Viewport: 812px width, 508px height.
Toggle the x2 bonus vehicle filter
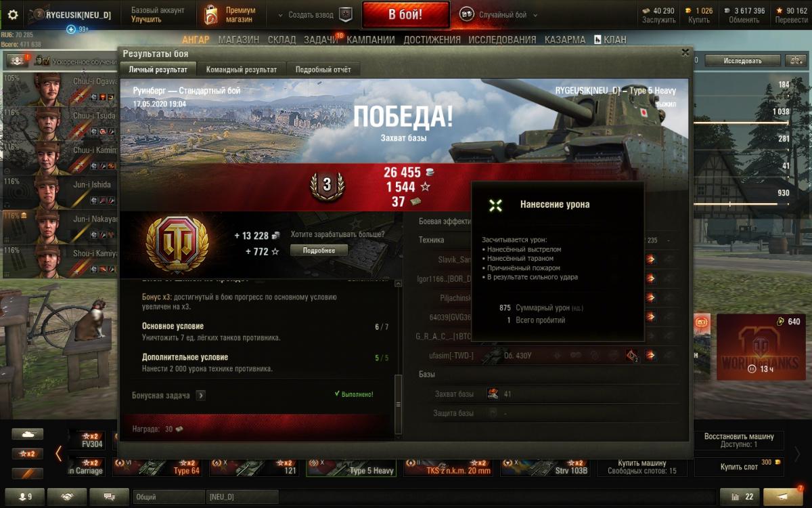click(x=28, y=453)
